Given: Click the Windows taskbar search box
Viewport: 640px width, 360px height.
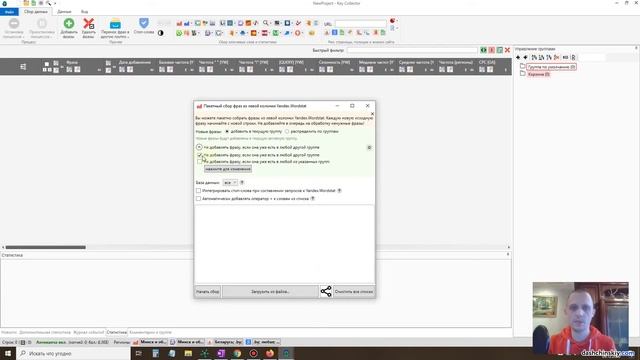Looking at the screenshot, I should [74, 353].
